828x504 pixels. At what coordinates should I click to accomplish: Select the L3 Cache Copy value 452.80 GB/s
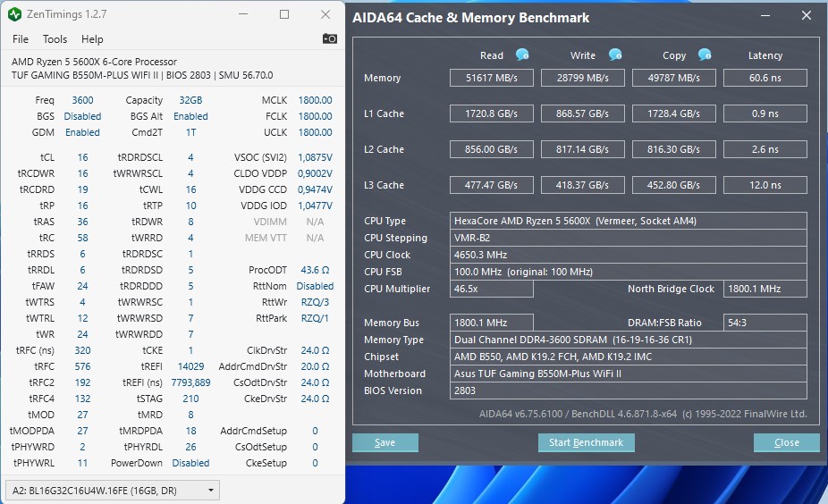click(674, 185)
